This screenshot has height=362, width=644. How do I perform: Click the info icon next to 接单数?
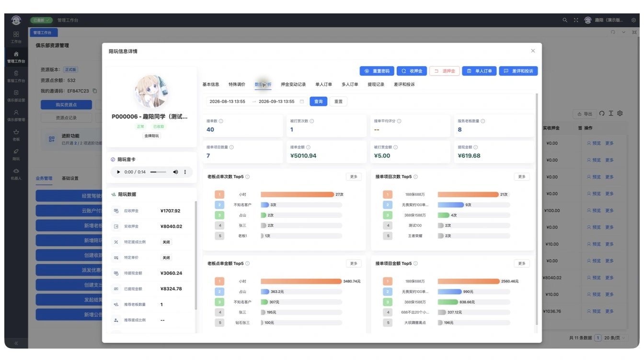coord(221,121)
